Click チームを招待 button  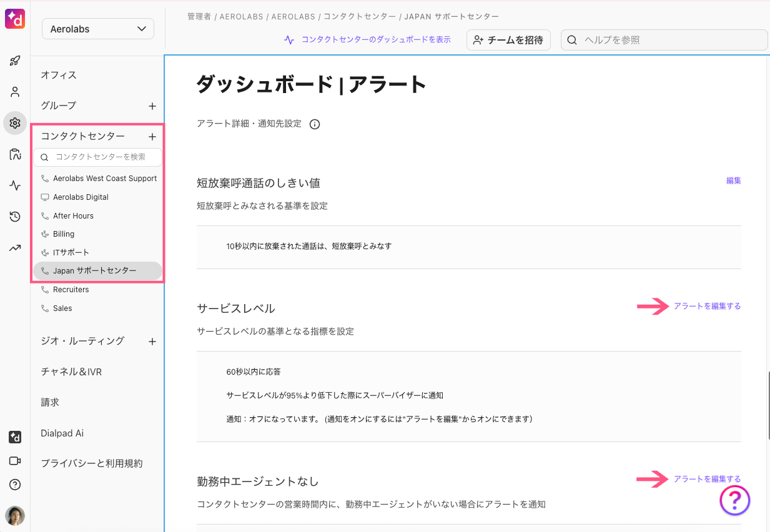508,40
